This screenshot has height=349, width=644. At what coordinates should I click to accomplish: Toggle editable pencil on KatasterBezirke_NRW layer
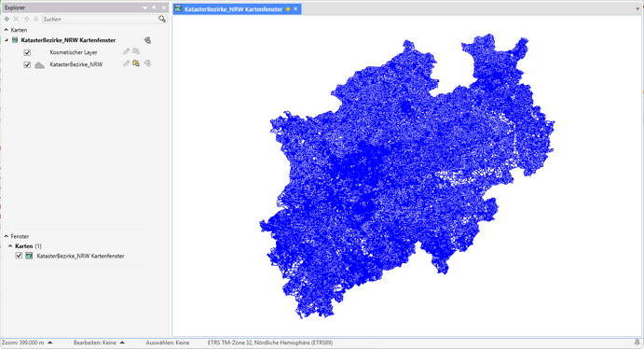(x=126, y=63)
